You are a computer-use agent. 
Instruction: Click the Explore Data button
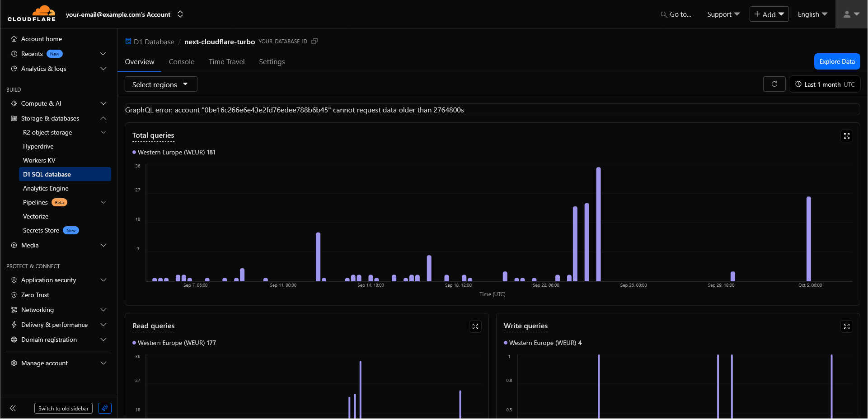click(x=837, y=61)
